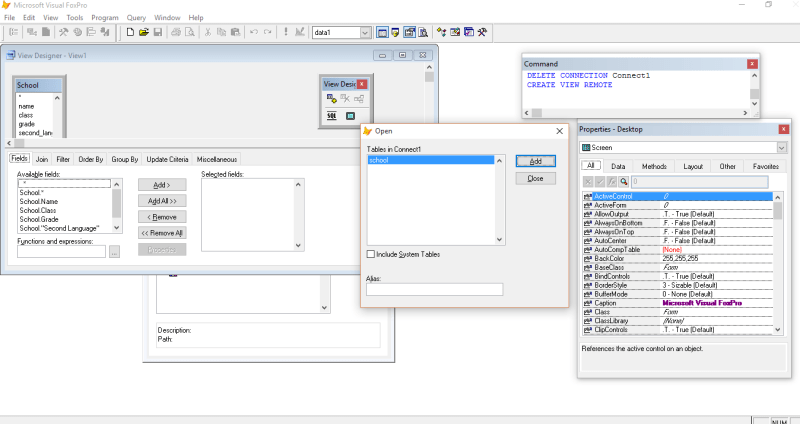Select the Layout tab in Properties

coord(693,166)
